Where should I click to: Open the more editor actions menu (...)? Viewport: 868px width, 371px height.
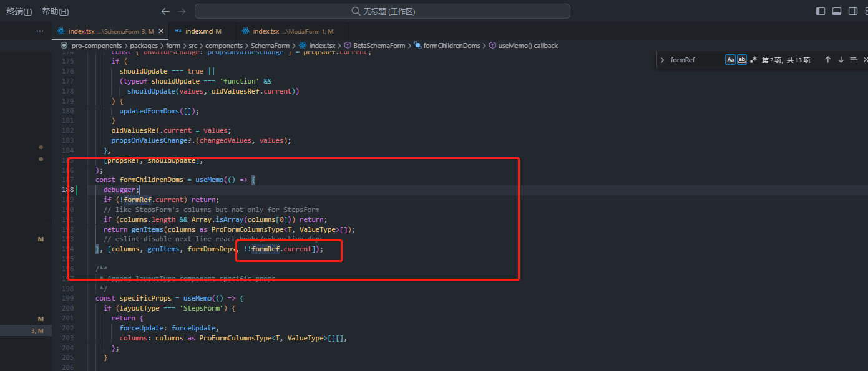point(40,29)
